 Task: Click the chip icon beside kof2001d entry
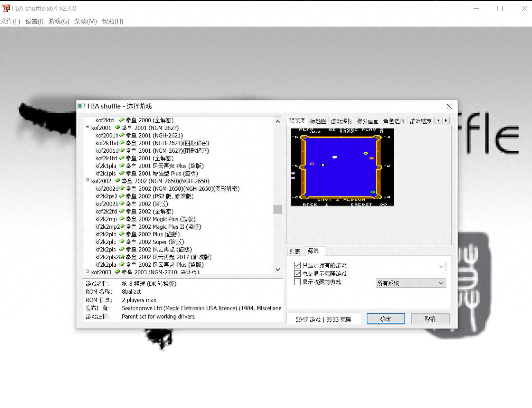click(x=122, y=150)
